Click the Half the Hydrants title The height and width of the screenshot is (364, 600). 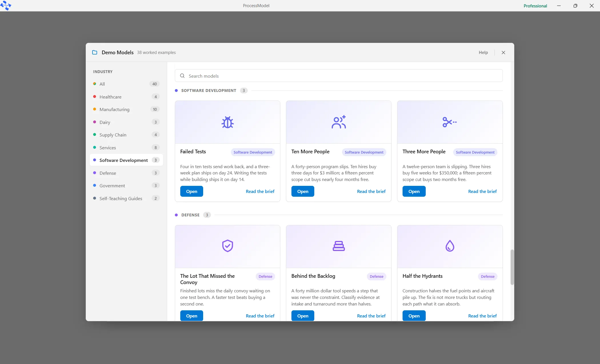pyautogui.click(x=422, y=276)
